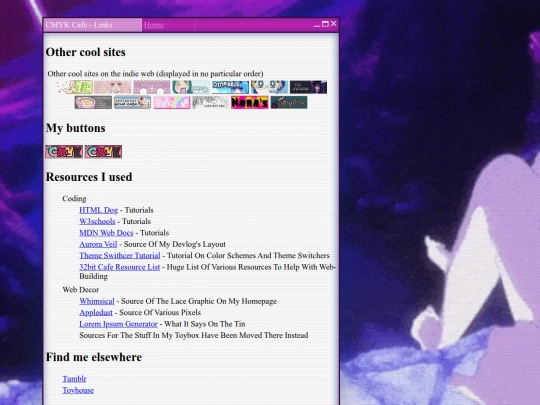The width and height of the screenshot is (540, 405).
Task: Click the 'Find me elsewhere' heading
Action: [94, 357]
